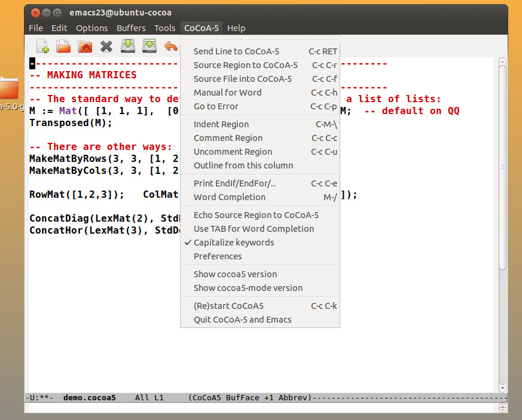The image size is (522, 420).
Task: Toggle Echo Source Region to CoCoA-5
Action: pyautogui.click(x=260, y=215)
